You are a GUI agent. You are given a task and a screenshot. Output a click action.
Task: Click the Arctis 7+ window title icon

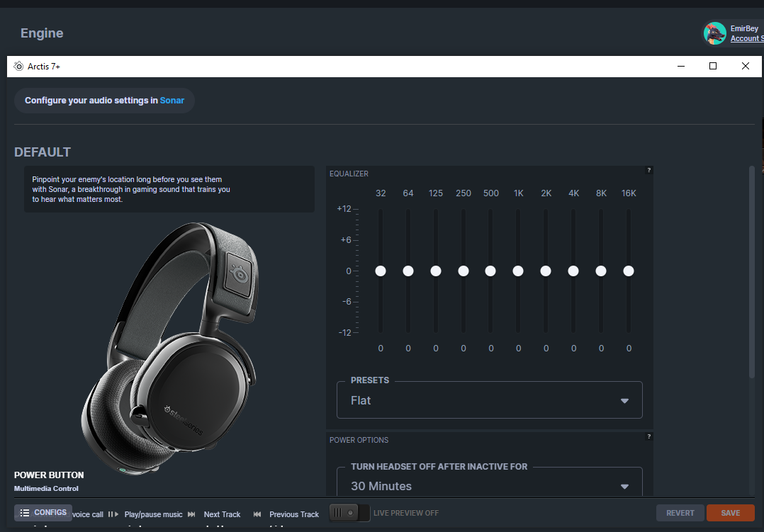point(18,67)
